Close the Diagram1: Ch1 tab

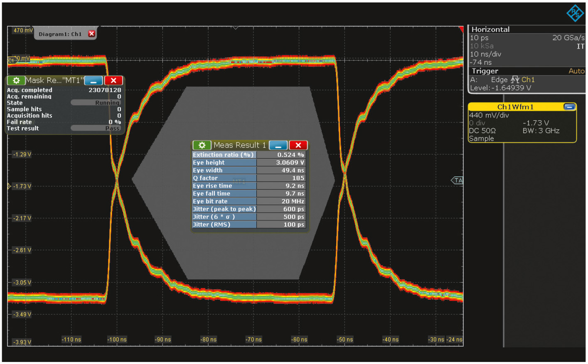(x=91, y=34)
